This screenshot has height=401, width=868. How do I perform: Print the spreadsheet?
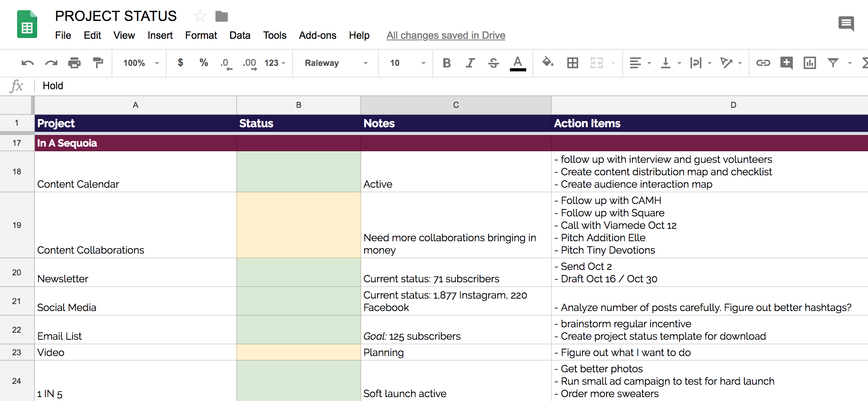(74, 63)
